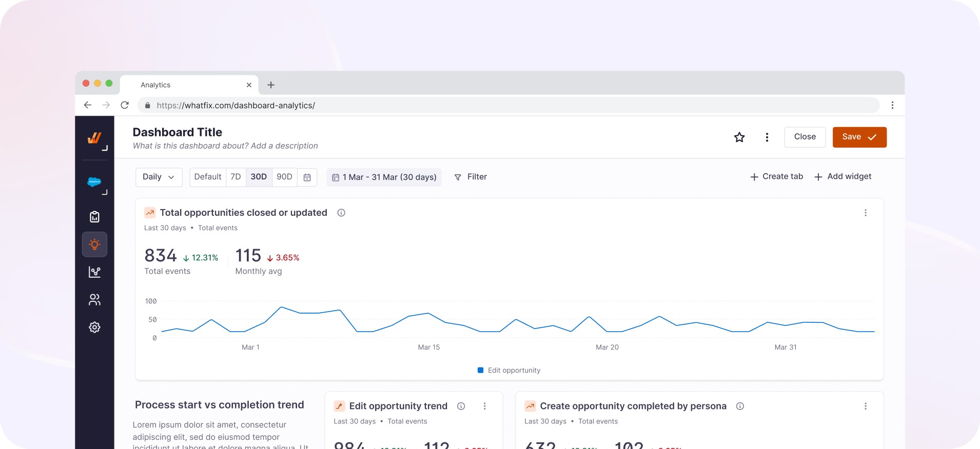This screenshot has height=449, width=980.
Task: Open the clipboard report sidebar icon
Action: (94, 217)
